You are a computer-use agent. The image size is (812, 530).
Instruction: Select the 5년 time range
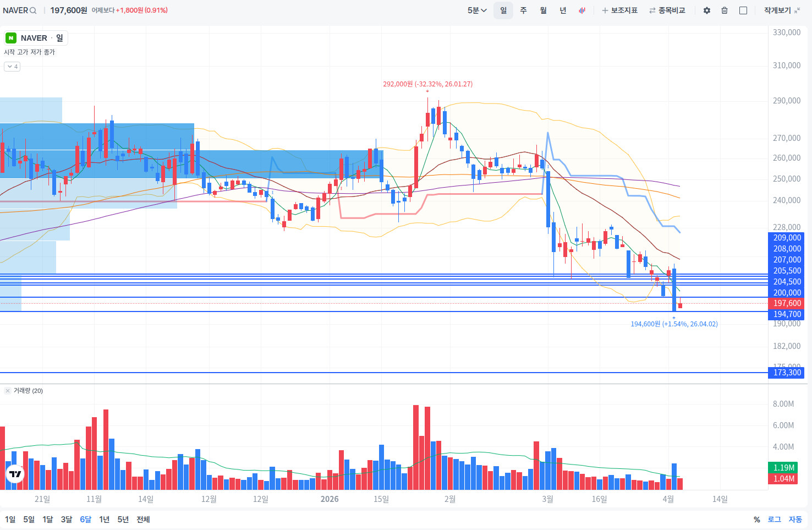click(x=123, y=520)
